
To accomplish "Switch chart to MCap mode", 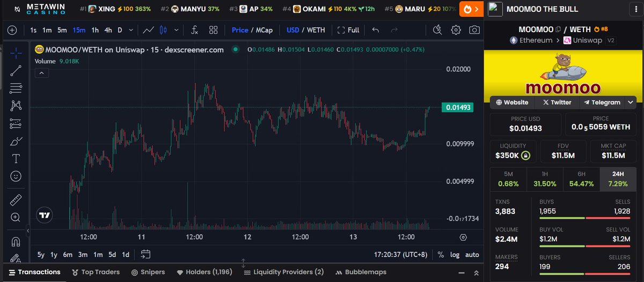I will (264, 30).
